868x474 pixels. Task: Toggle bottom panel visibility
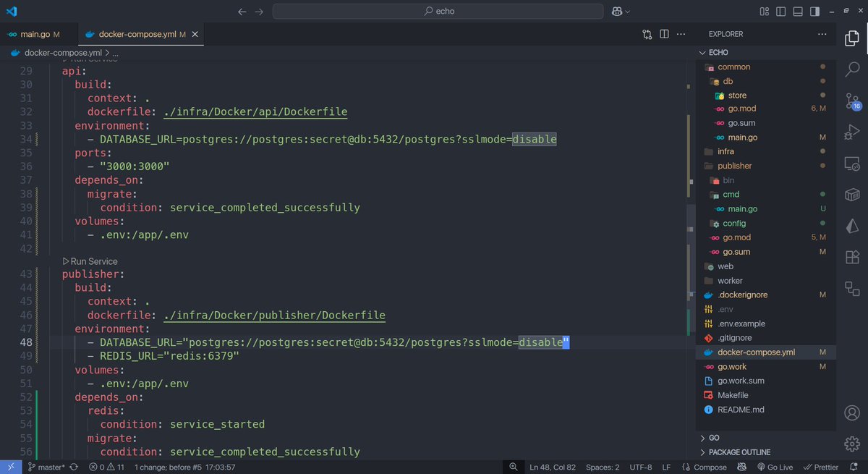click(798, 12)
